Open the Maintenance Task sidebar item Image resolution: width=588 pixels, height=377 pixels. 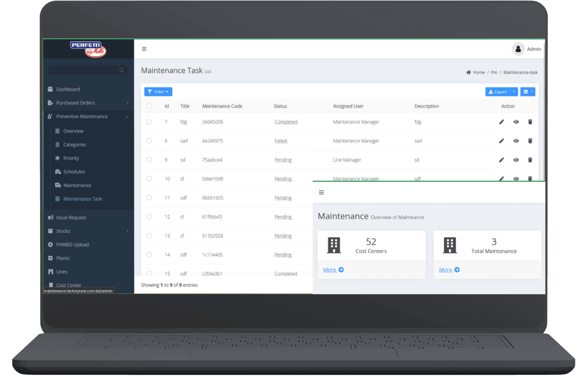pos(83,199)
